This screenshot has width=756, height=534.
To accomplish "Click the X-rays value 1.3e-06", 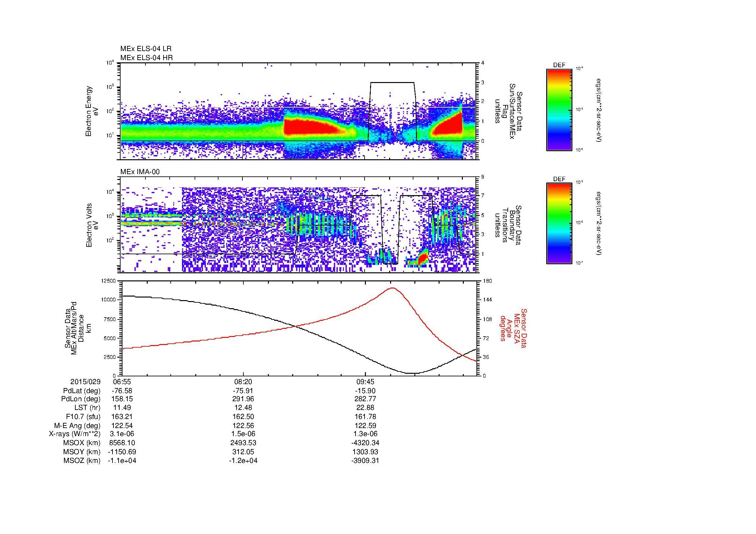I will (365, 434).
